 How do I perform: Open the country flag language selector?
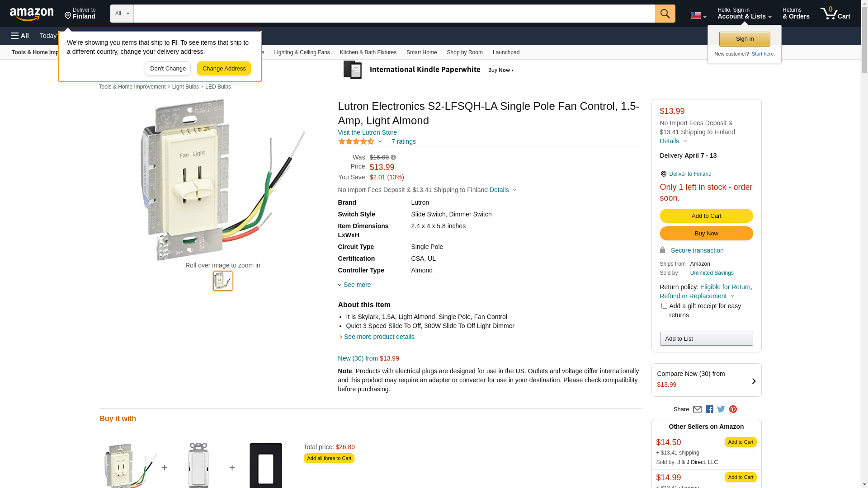click(698, 15)
